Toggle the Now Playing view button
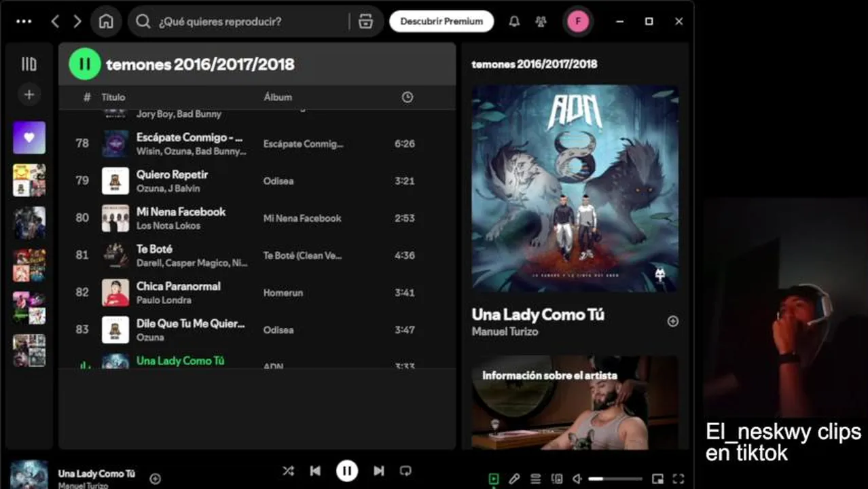Image resolution: width=868 pixels, height=489 pixels. click(494, 479)
